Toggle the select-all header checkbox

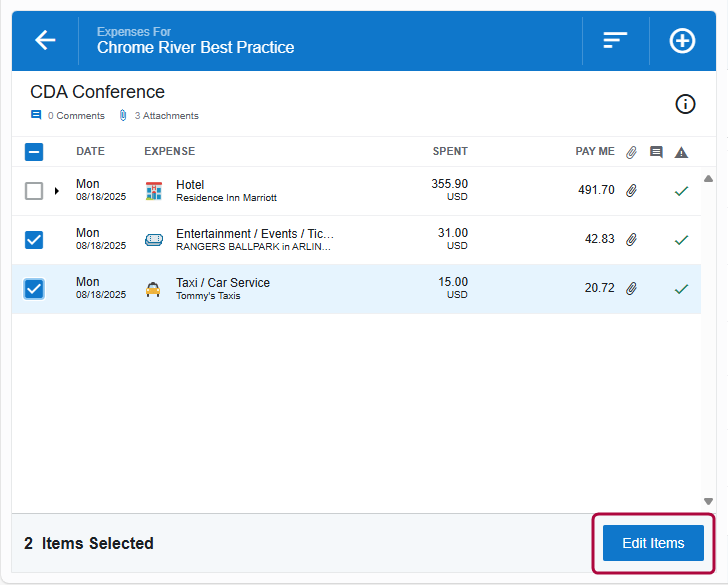click(34, 152)
